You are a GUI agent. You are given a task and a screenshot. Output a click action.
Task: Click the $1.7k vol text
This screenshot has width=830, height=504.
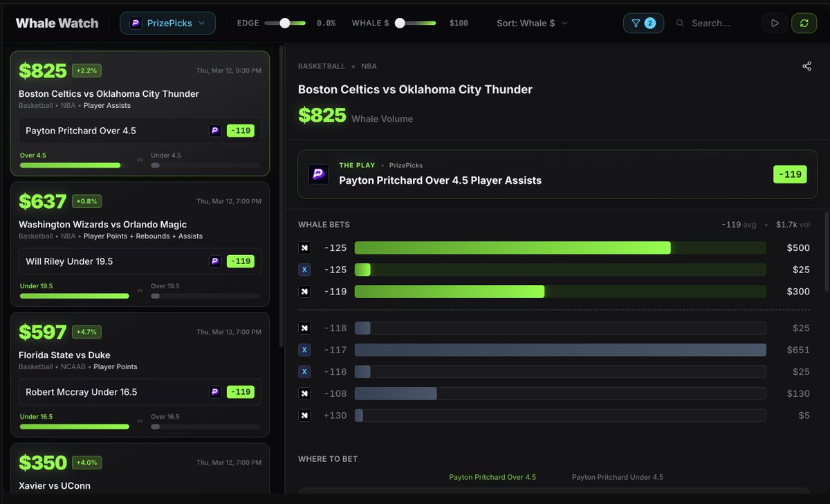793,225
